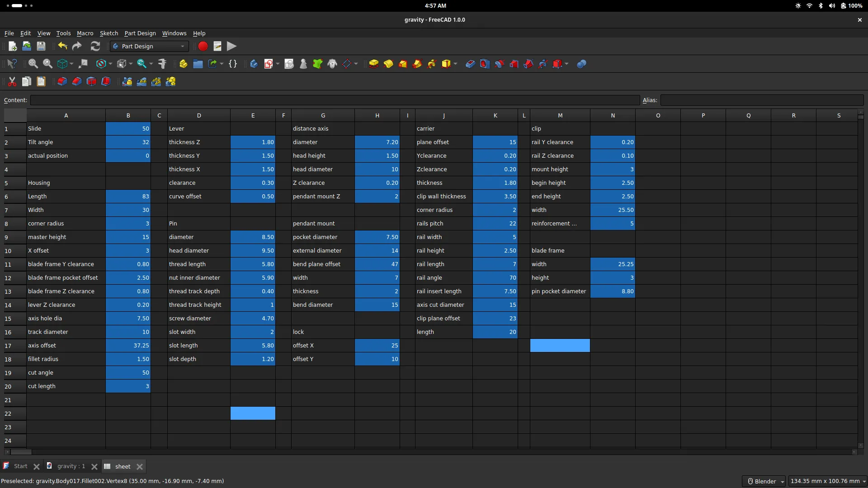
Task: Apply the Chamfer tool
Action: (x=77, y=81)
